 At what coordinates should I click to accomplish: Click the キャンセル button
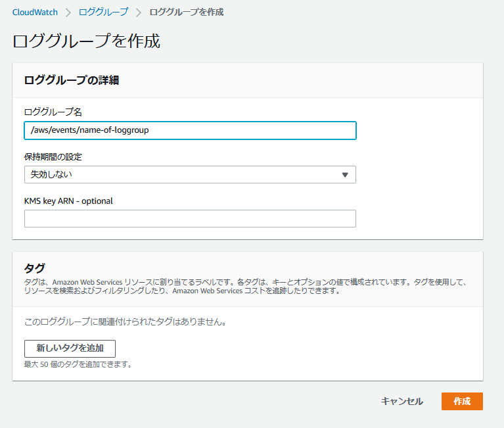(x=401, y=401)
